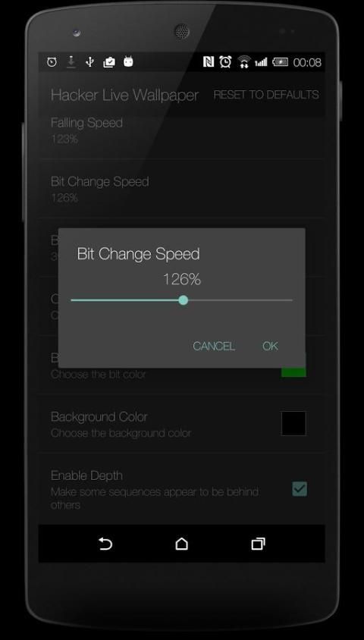The width and height of the screenshot is (364, 640).
Task: Tap the NFC status icon
Action: coord(208,62)
